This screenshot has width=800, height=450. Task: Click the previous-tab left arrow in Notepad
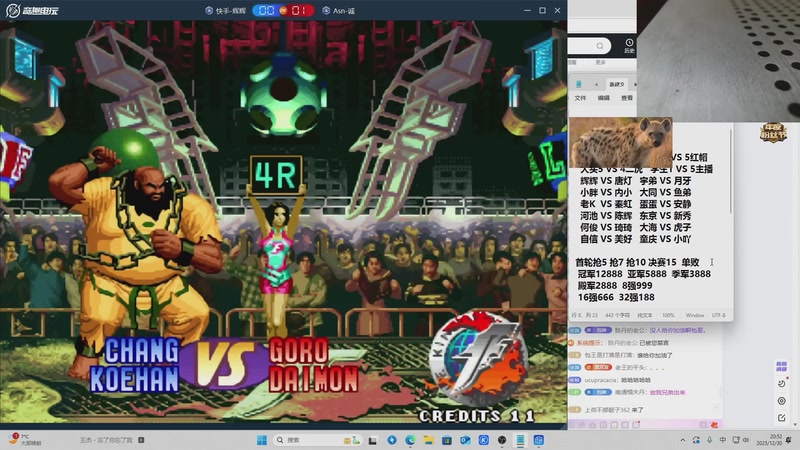596,84
